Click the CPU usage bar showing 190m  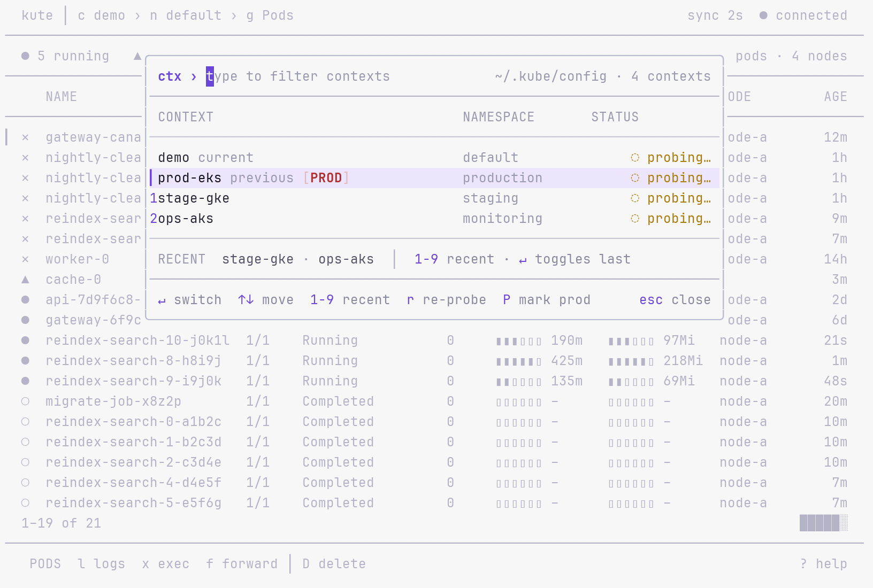519,341
